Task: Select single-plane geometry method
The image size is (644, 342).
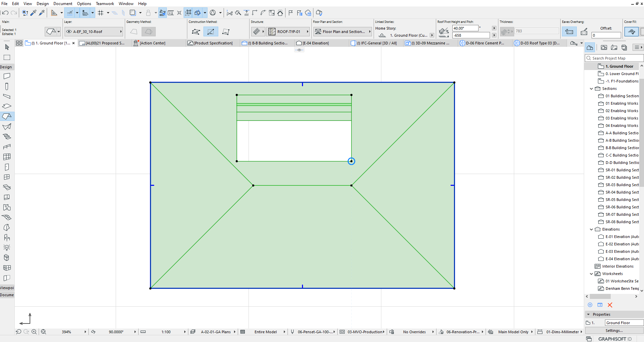Action: coord(134,32)
